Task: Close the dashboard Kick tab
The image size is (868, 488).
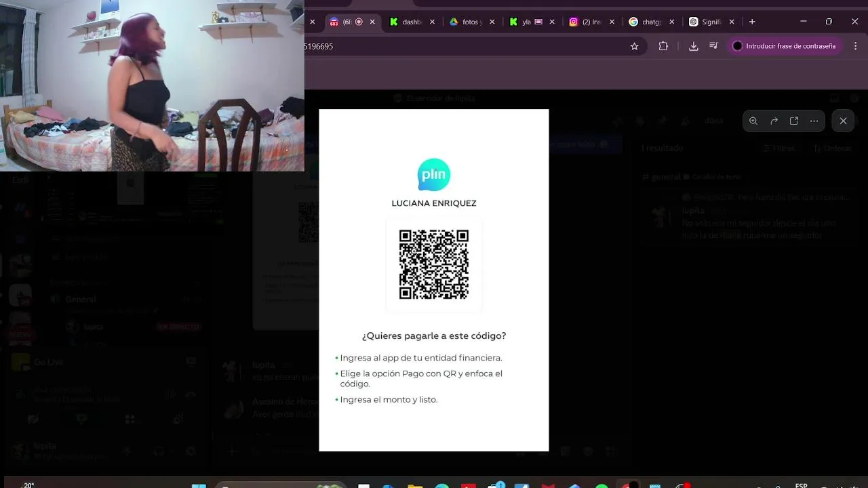Action: [433, 22]
